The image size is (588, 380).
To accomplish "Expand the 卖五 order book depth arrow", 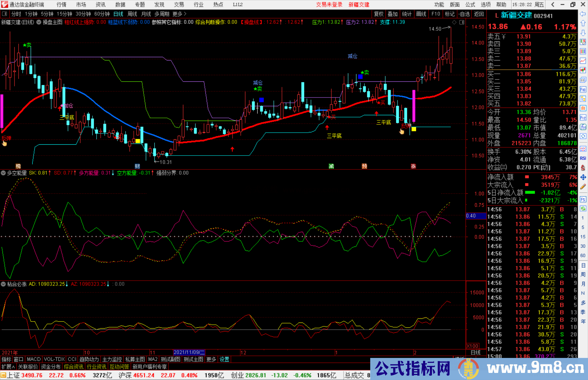I will coord(504,37).
